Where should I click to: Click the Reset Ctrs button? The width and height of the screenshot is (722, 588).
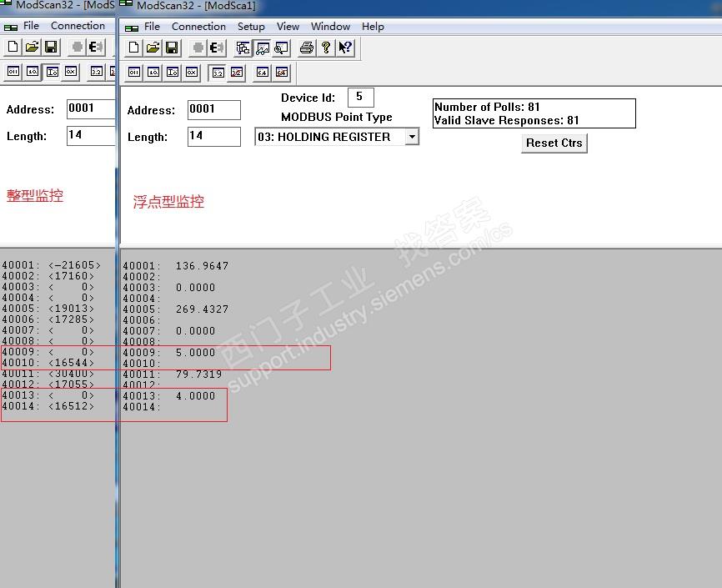(554, 143)
